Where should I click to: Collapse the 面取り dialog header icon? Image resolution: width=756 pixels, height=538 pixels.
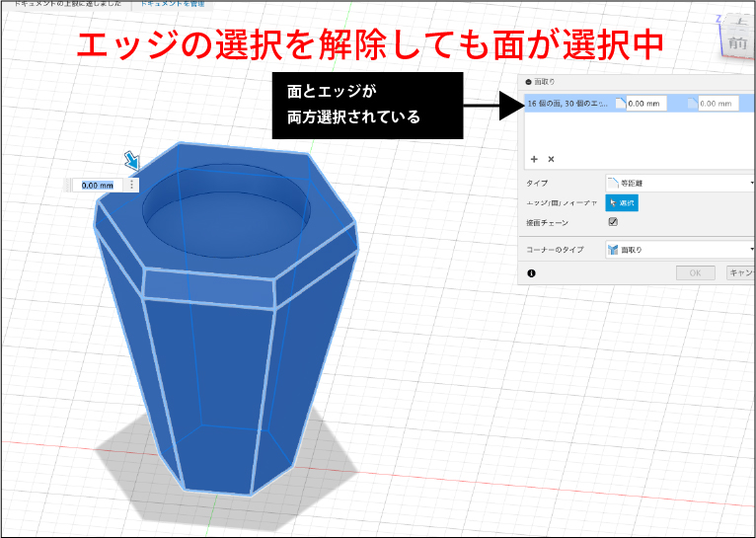(x=528, y=82)
